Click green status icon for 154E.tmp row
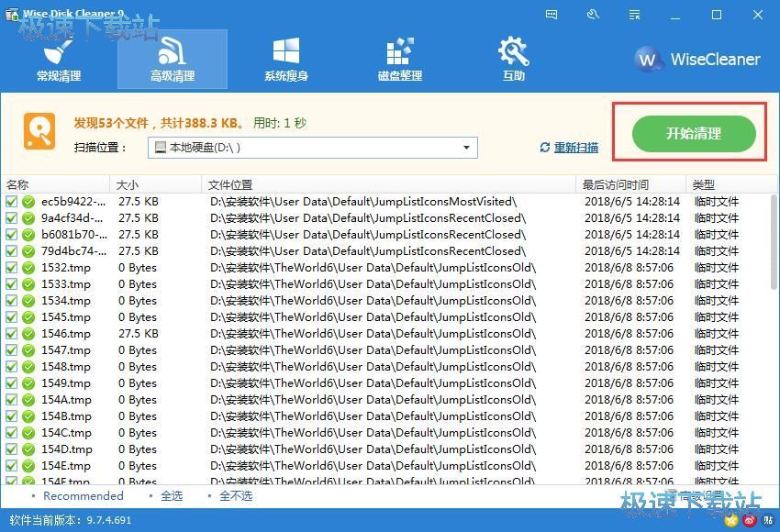This screenshot has width=780, height=532. tap(28, 466)
